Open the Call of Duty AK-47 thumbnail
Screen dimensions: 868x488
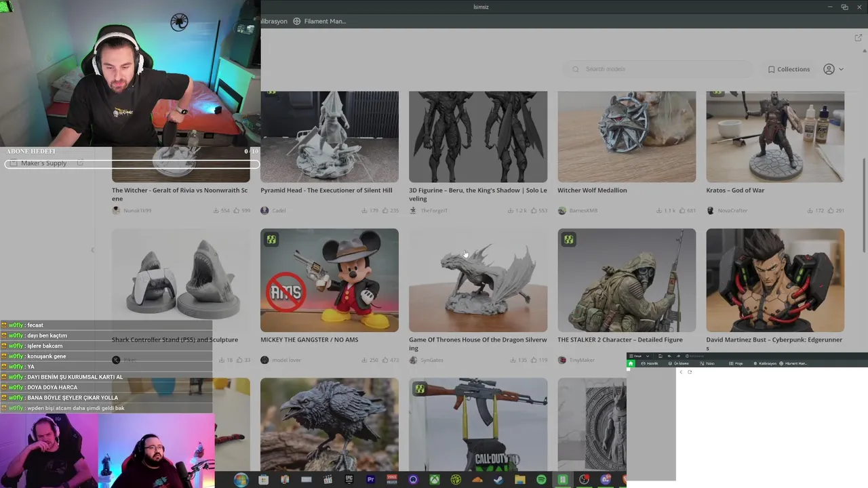tap(478, 424)
